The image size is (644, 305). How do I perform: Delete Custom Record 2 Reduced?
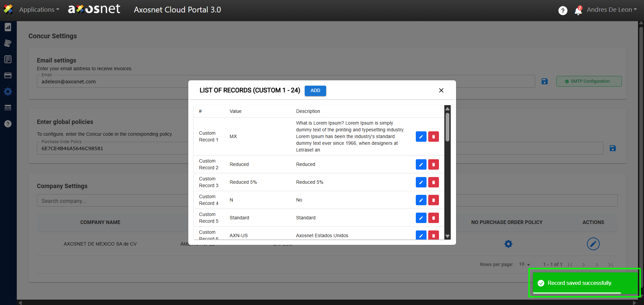(433, 164)
